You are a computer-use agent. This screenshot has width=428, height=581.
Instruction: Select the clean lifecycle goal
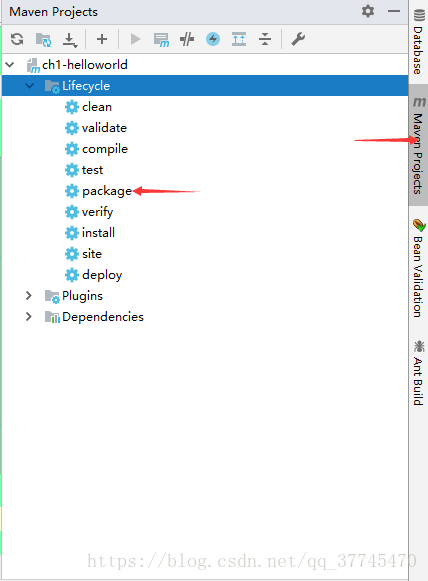click(97, 107)
